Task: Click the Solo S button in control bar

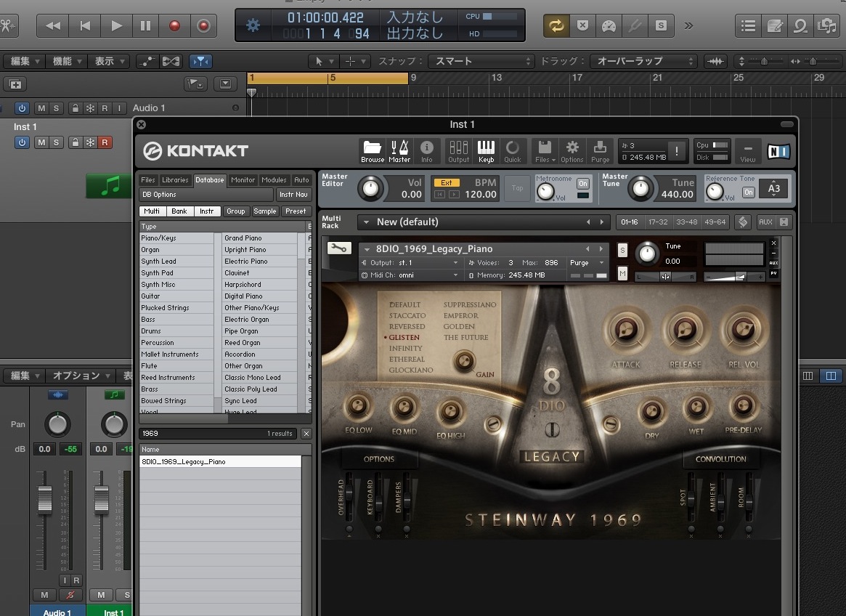Action: (x=661, y=26)
